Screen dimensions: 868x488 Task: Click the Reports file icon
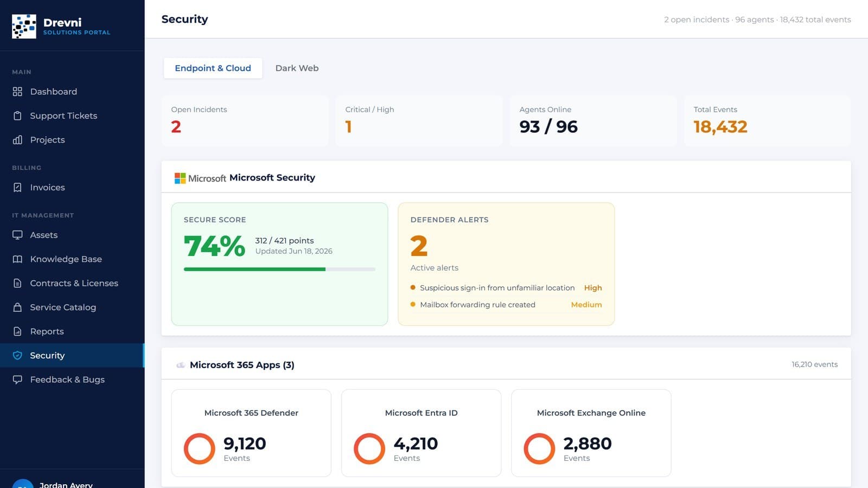[x=17, y=331]
